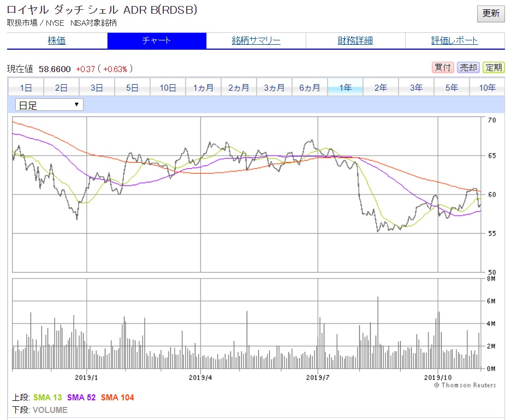Select the 1年 chart range
The image size is (511, 420).
point(346,87)
